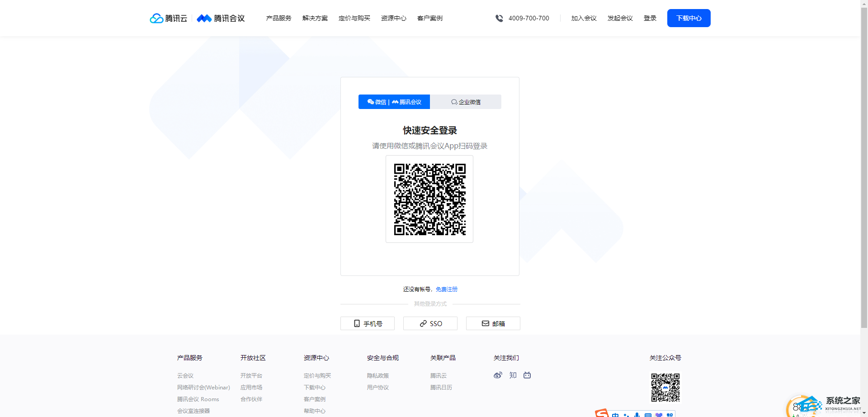Open the 合作伙伴 footer link
Image resolution: width=868 pixels, height=417 pixels.
(x=251, y=399)
